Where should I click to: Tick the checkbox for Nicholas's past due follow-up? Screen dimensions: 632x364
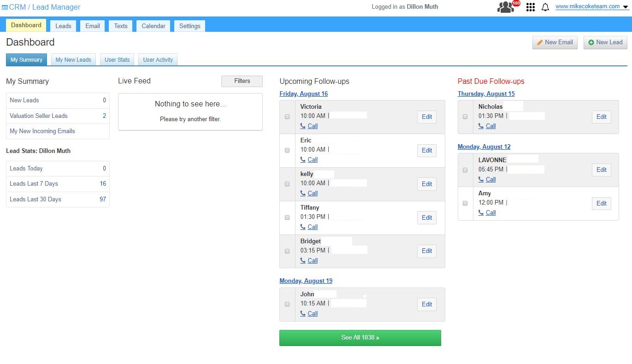(465, 117)
